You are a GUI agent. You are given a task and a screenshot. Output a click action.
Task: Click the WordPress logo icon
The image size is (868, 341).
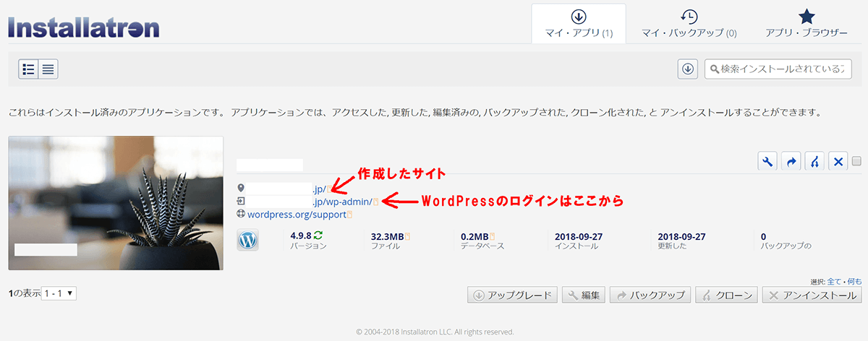point(247,241)
